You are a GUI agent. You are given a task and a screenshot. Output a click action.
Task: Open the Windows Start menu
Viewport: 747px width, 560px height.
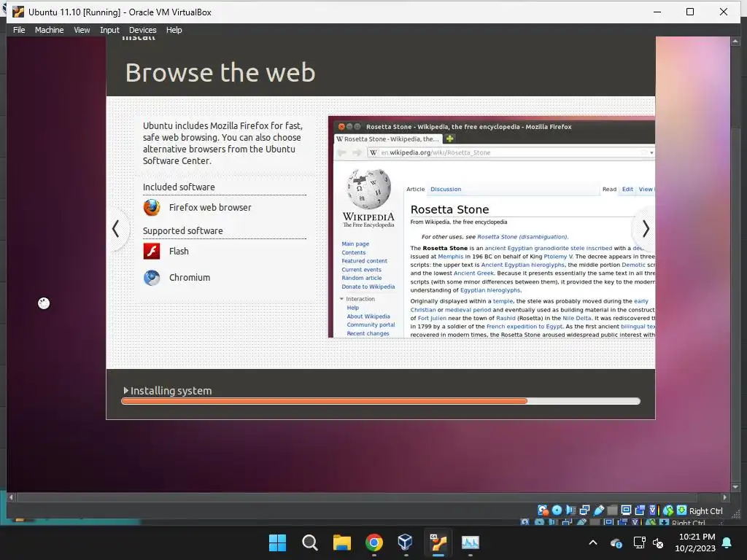[278, 542]
